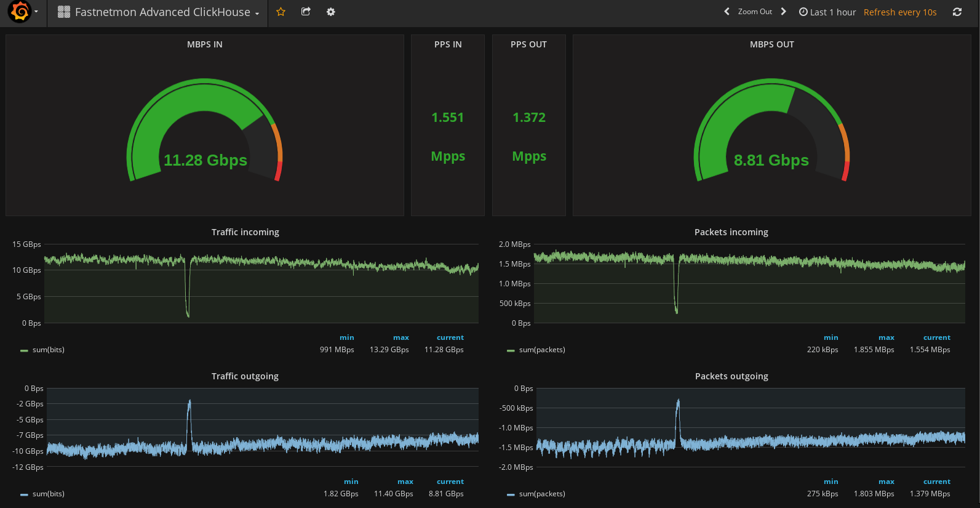
Task: Open the Traffic incoming panel title menu
Action: (245, 232)
